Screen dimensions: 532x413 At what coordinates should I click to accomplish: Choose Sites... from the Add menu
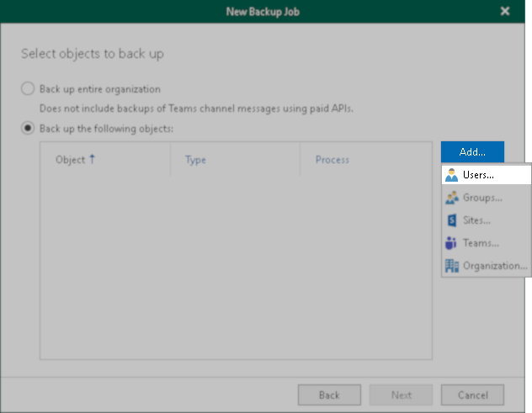[487, 220]
